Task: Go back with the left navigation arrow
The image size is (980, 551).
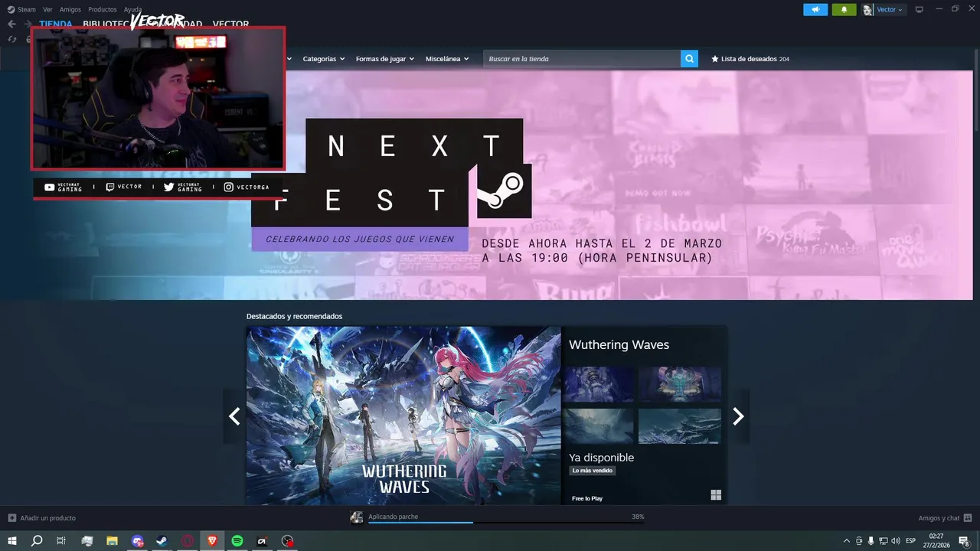Action: pyautogui.click(x=11, y=24)
